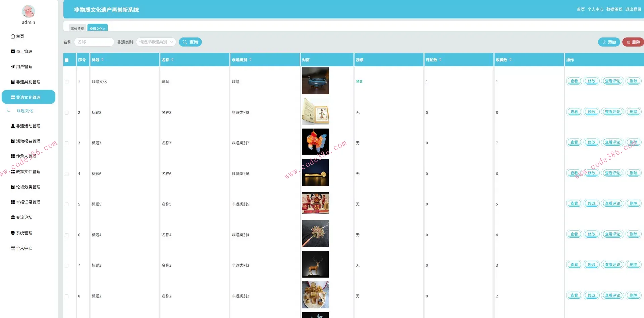The image size is (644, 318).
Task: Open cover thumbnail for 标题8 row
Action: tap(315, 111)
